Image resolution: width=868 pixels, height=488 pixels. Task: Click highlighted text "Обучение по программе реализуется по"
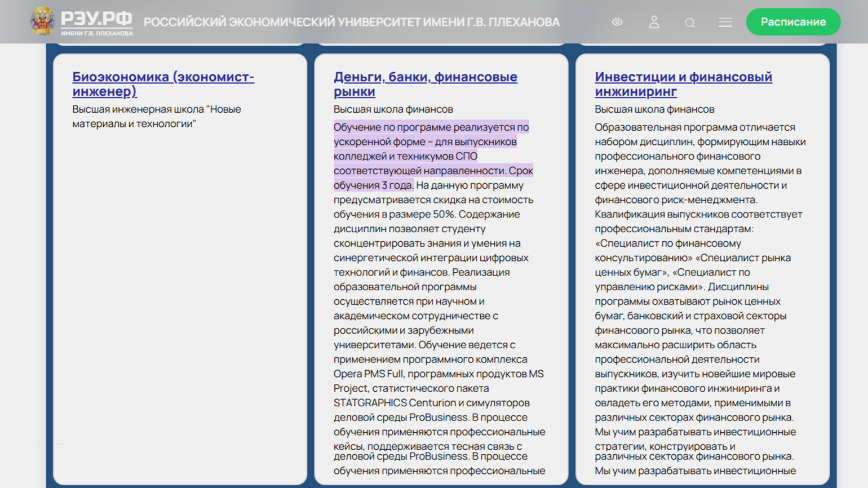pyautogui.click(x=431, y=127)
